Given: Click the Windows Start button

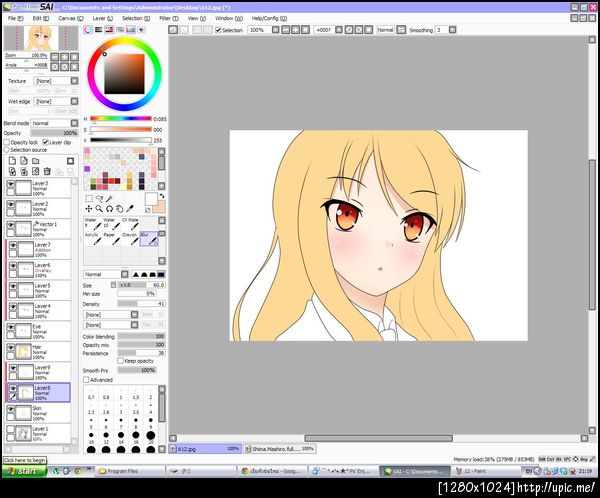Looking at the screenshot, I should [24, 471].
